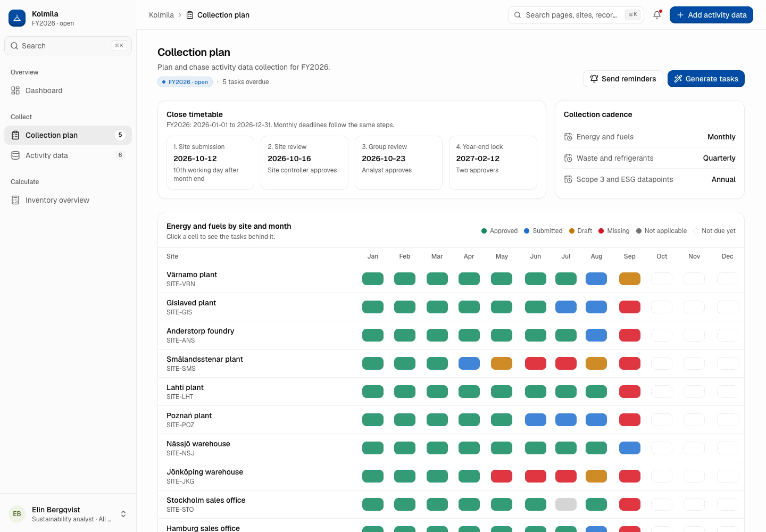This screenshot has width=766, height=532.
Task: Select Poznań plant June submitted cell
Action: [x=536, y=420]
